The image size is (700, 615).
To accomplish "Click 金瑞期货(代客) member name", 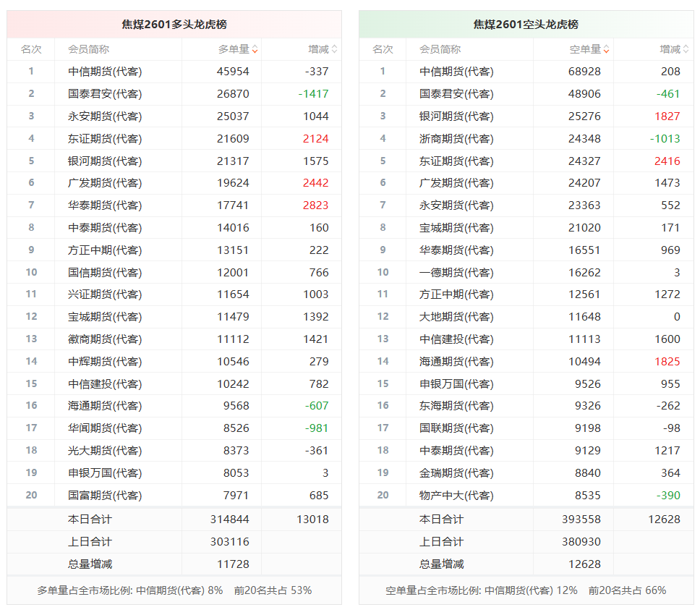I will pos(456,472).
